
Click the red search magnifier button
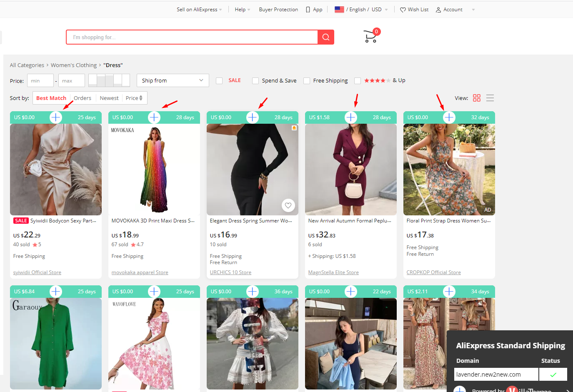tap(326, 37)
